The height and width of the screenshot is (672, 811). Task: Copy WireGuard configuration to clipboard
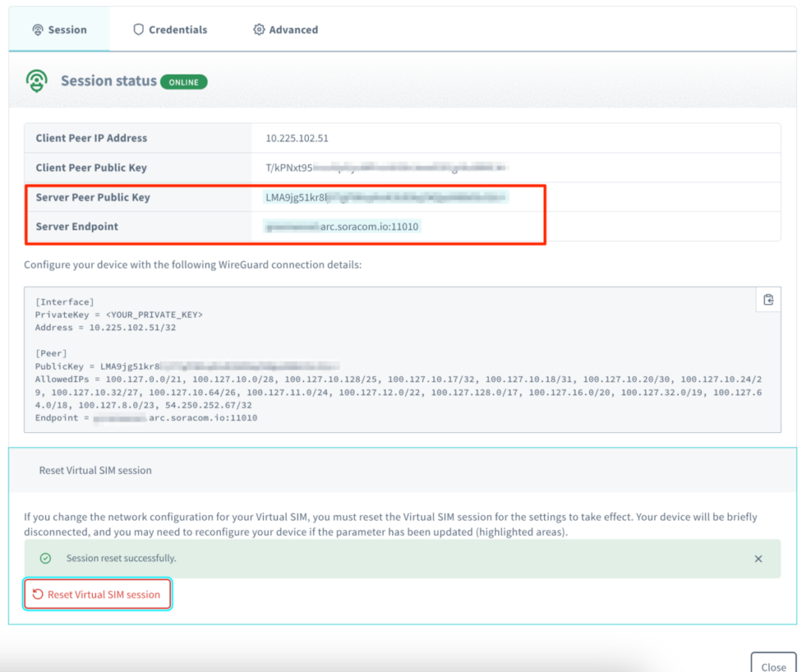767,299
